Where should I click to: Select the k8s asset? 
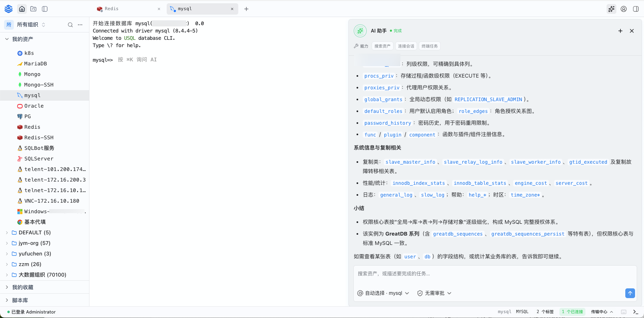pos(45,53)
